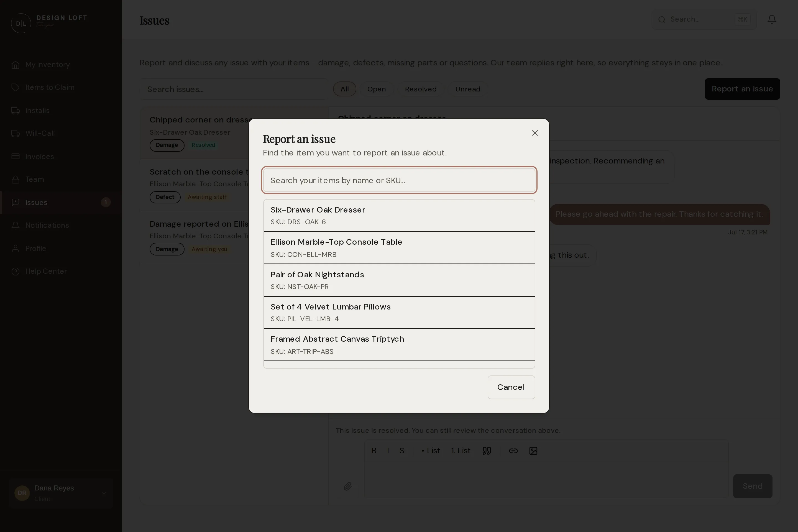Click the Installs truck icon

click(x=15, y=111)
